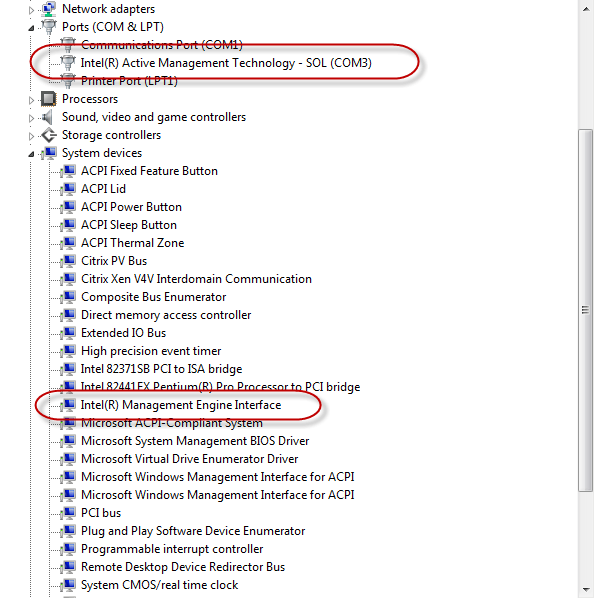Screen dimensions: 594x598
Task: Click the scrollbar down arrow
Action: [586, 590]
